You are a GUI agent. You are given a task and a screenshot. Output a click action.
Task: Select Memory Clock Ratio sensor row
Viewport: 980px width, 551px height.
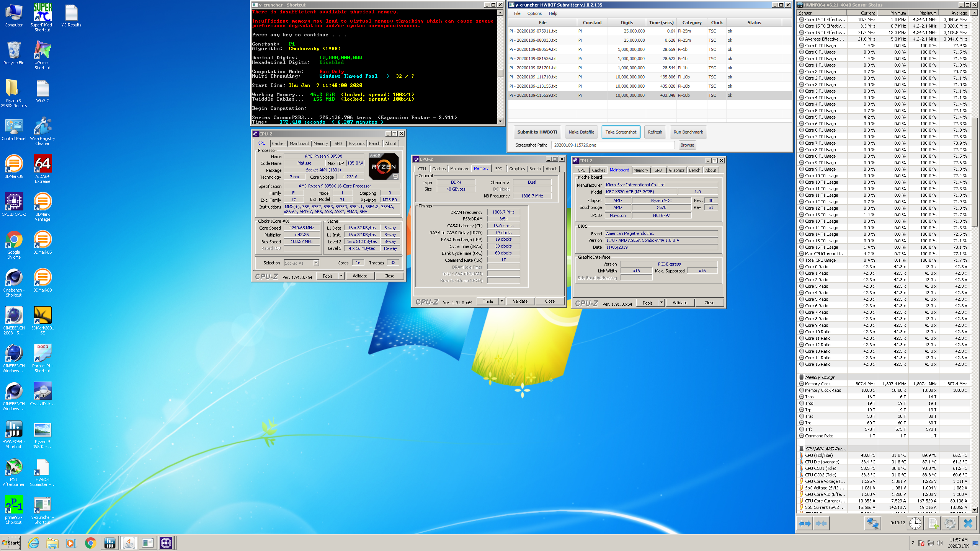[884, 390]
